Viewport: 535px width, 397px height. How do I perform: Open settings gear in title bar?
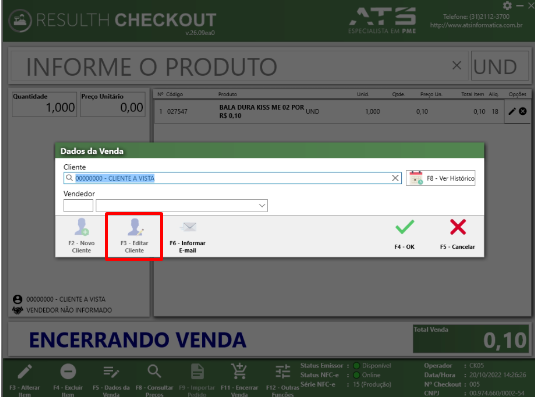tap(507, 5)
